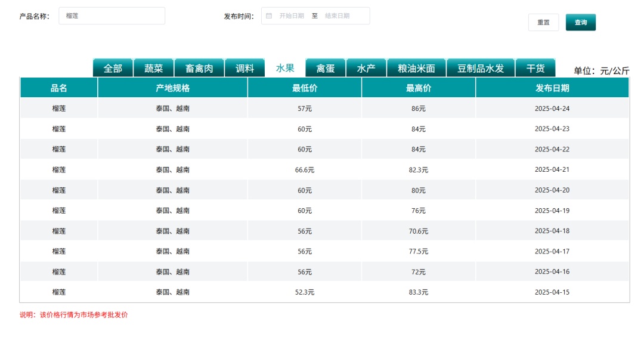Select the date cell 2025-04-17
Image resolution: width=644 pixels, height=337 pixels.
click(552, 251)
